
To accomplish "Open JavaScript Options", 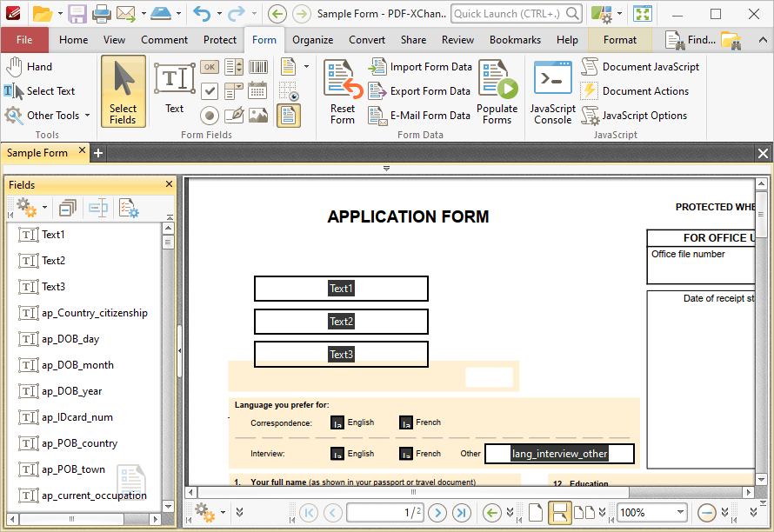I will [x=635, y=116].
